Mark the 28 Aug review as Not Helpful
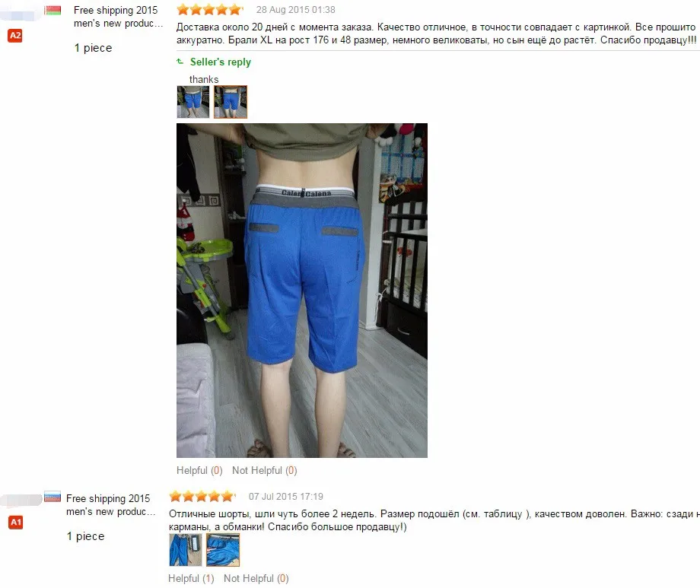 click(x=264, y=470)
